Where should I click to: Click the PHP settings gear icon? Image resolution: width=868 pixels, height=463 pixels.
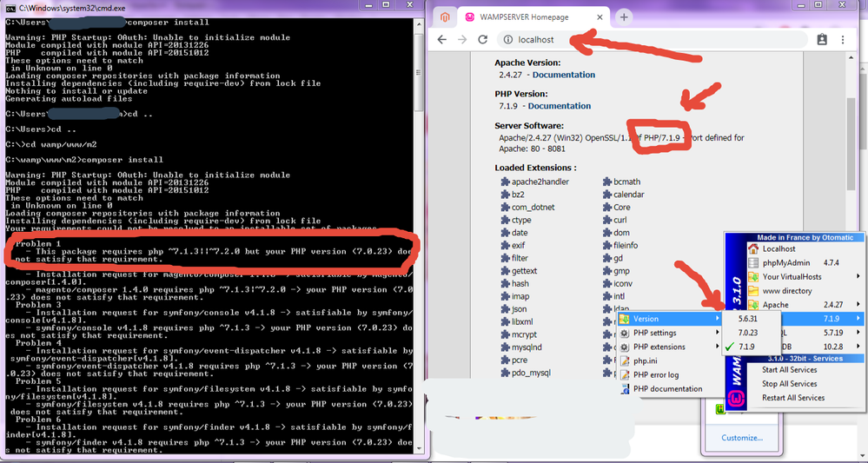(x=625, y=333)
